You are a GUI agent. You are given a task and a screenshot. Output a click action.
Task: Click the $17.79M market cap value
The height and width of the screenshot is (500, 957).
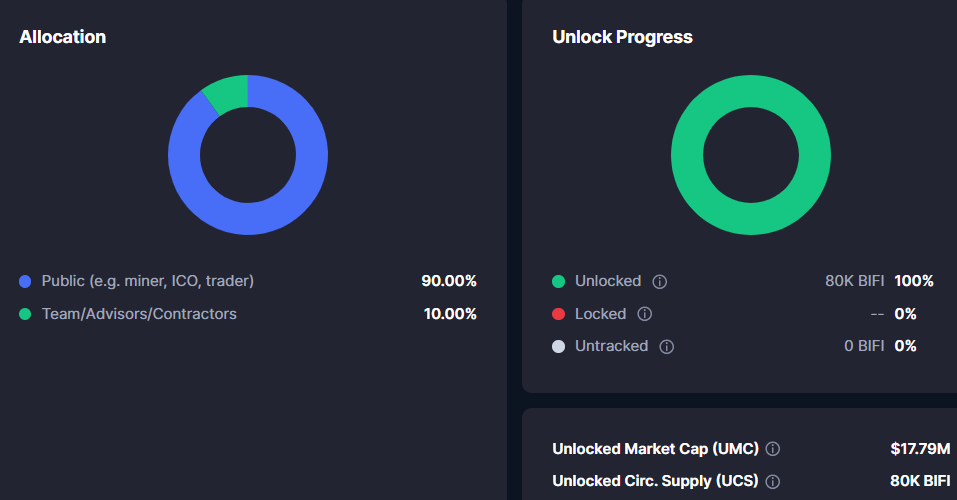(x=920, y=449)
